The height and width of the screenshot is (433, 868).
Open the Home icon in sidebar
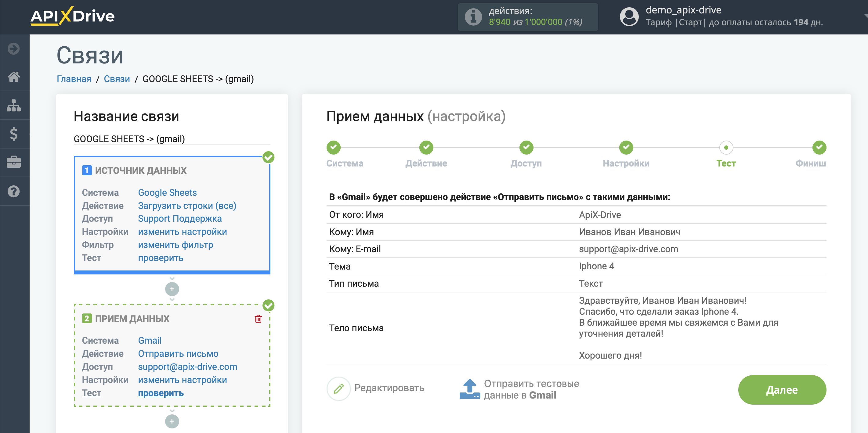coord(14,77)
